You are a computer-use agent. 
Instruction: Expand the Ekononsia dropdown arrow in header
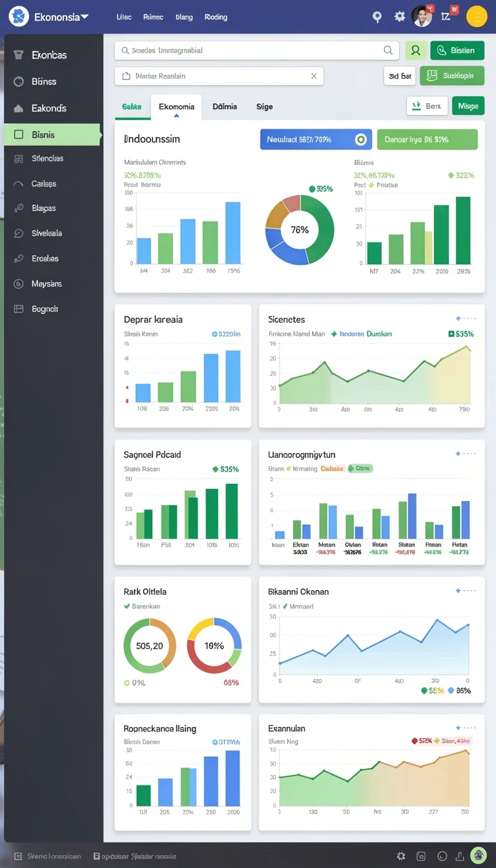tap(85, 16)
